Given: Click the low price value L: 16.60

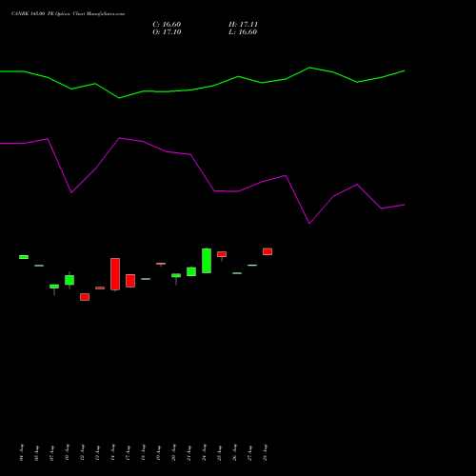Looking at the screenshot, I should tap(243, 32).
